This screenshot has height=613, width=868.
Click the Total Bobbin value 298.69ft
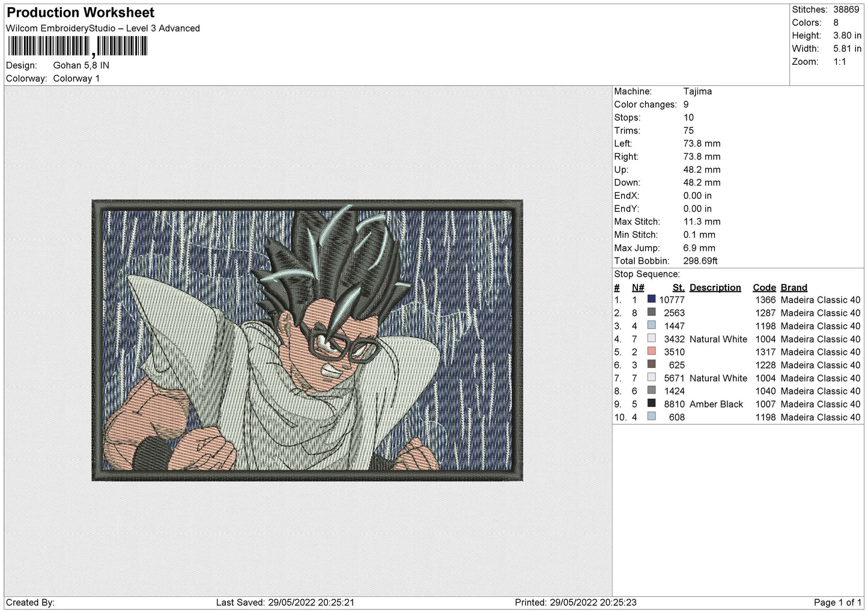[700, 261]
